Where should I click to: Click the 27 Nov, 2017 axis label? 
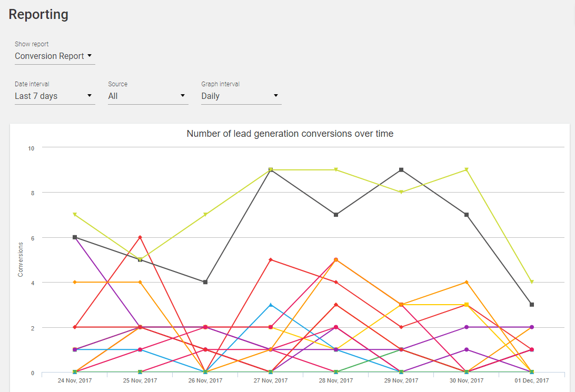(x=271, y=380)
